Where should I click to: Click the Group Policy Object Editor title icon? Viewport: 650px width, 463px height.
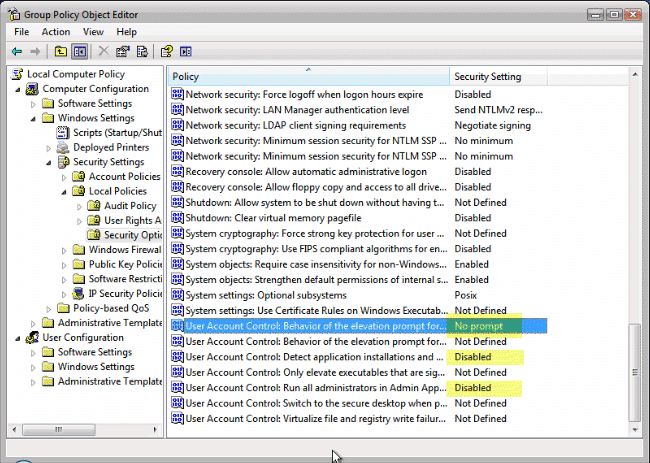click(x=14, y=15)
